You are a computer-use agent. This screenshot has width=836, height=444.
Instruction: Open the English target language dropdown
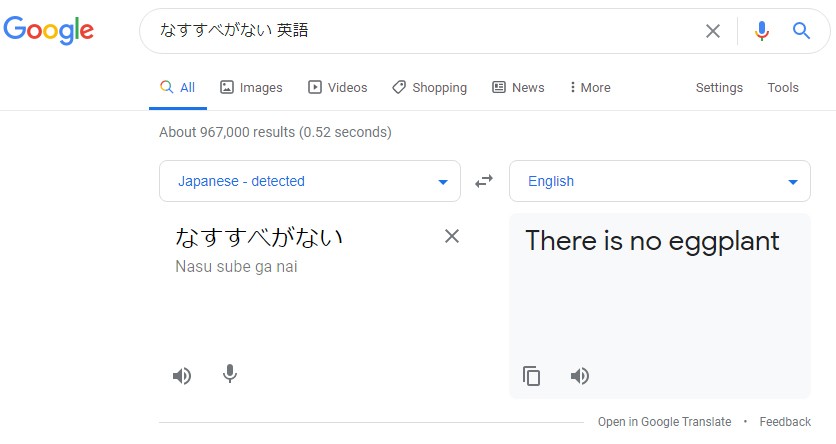(x=660, y=181)
